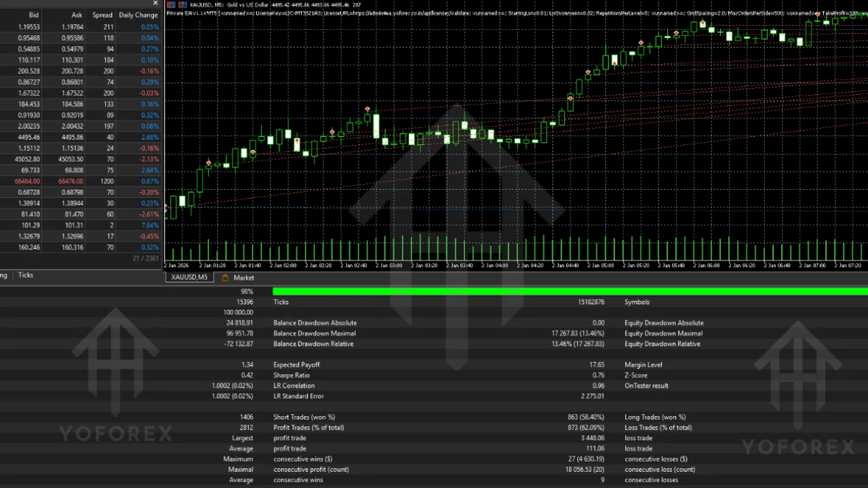
Task: Close the Market Watch panel
Action: pos(155,3)
